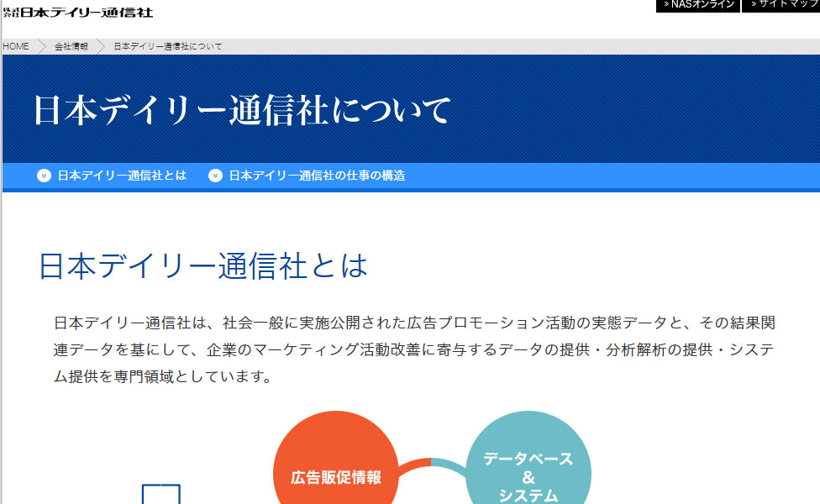Click the down-arrow icon beside 日本デイリー通信社とは
820x504 pixels.
click(x=44, y=176)
